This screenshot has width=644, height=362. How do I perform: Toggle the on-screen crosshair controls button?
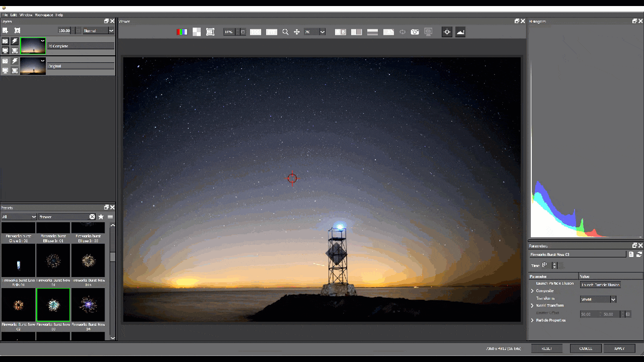click(447, 32)
